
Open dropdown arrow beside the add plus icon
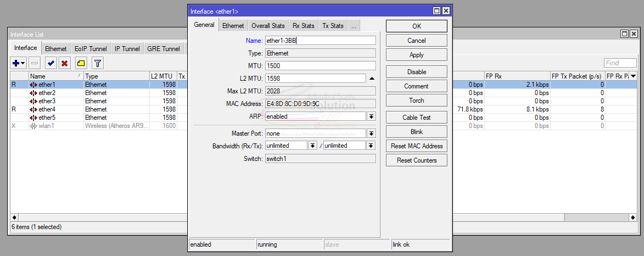click(23, 63)
